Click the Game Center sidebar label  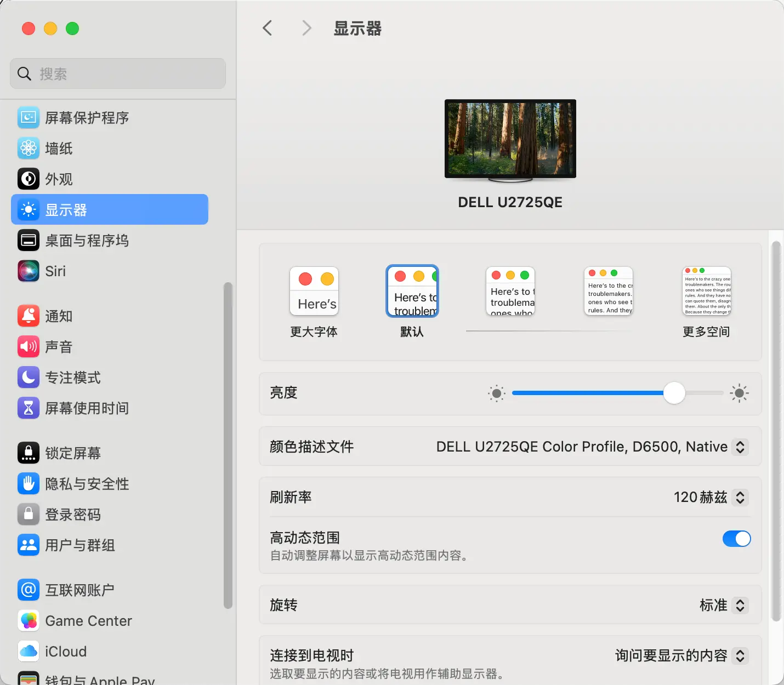[89, 620]
